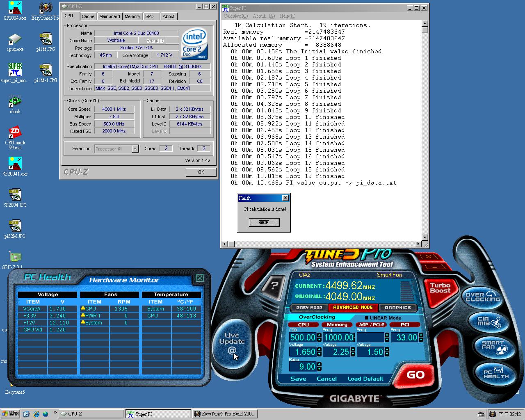Viewport: 525px width, 420px height.
Task: Adjust the CPU voltage 1.650 stepper
Action: [319, 352]
